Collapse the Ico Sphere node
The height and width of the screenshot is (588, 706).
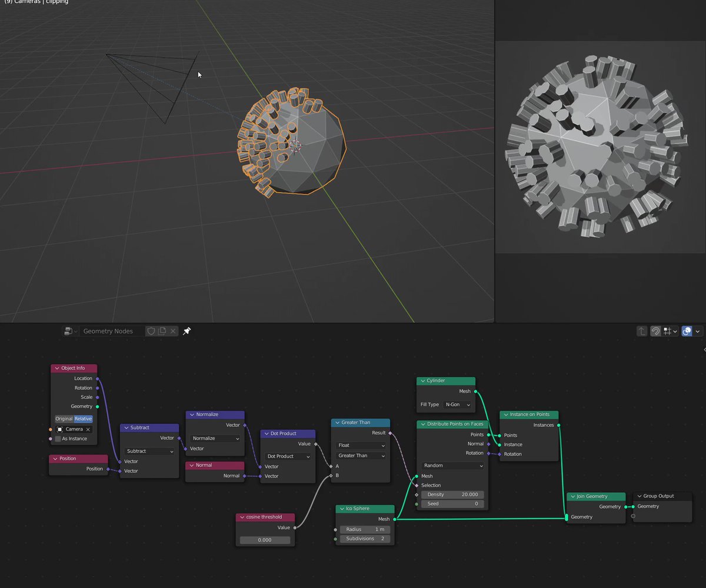tap(342, 509)
